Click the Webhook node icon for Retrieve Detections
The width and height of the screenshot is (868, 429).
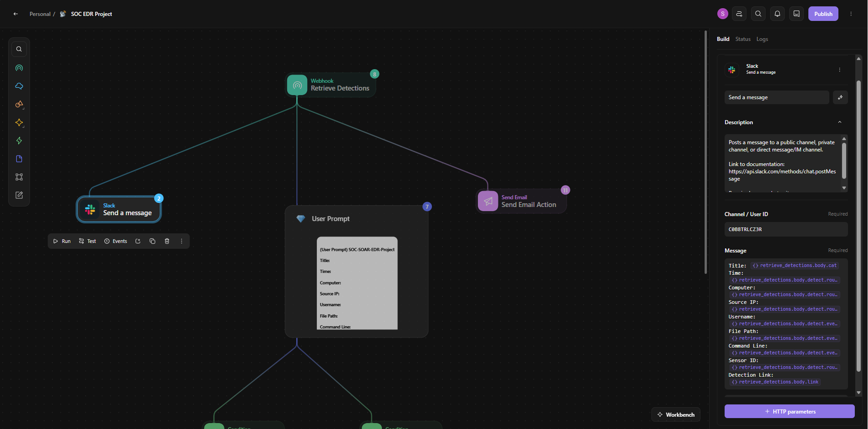tap(297, 85)
